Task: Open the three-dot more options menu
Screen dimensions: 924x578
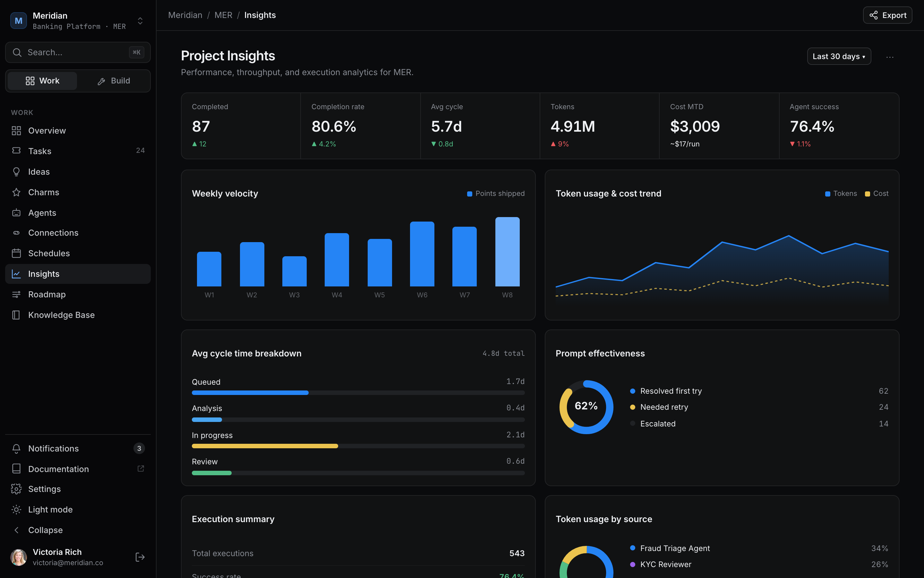Action: pyautogui.click(x=890, y=57)
